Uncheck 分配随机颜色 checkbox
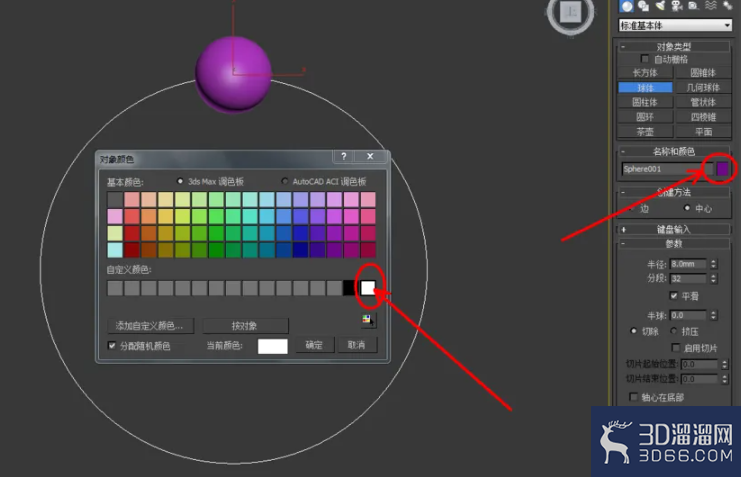Viewport: 741px width, 477px height. coord(112,346)
